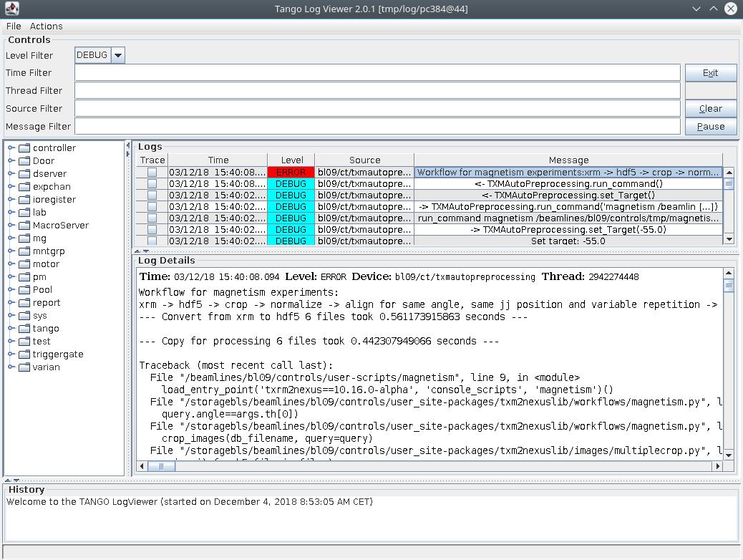
Task: Select the triggergate folder icon
Action: [x=24, y=354]
